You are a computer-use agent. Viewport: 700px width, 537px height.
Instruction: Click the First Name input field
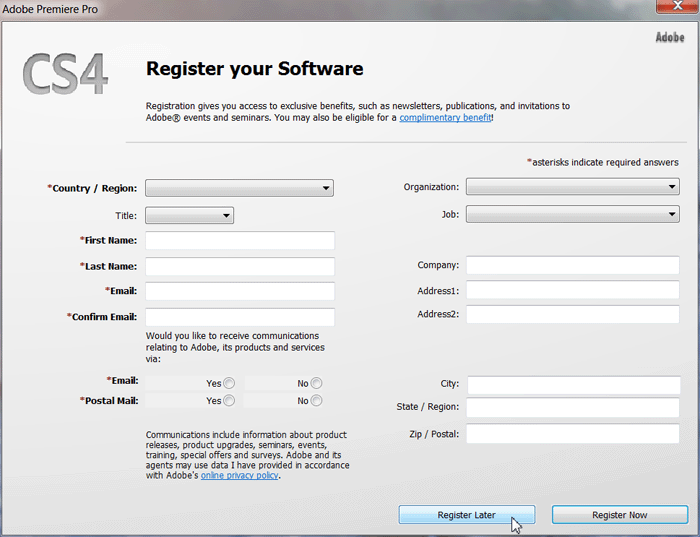pyautogui.click(x=240, y=240)
